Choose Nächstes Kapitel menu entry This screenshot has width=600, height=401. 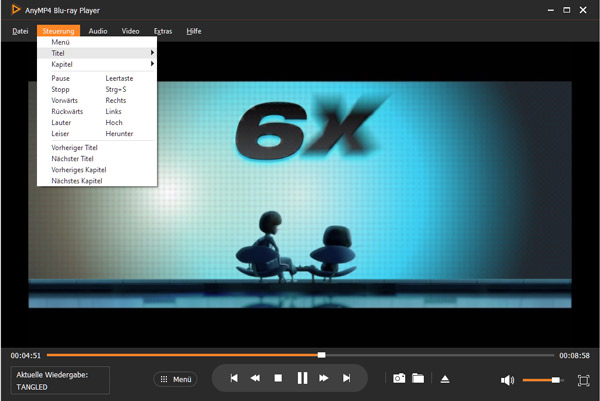point(97,181)
